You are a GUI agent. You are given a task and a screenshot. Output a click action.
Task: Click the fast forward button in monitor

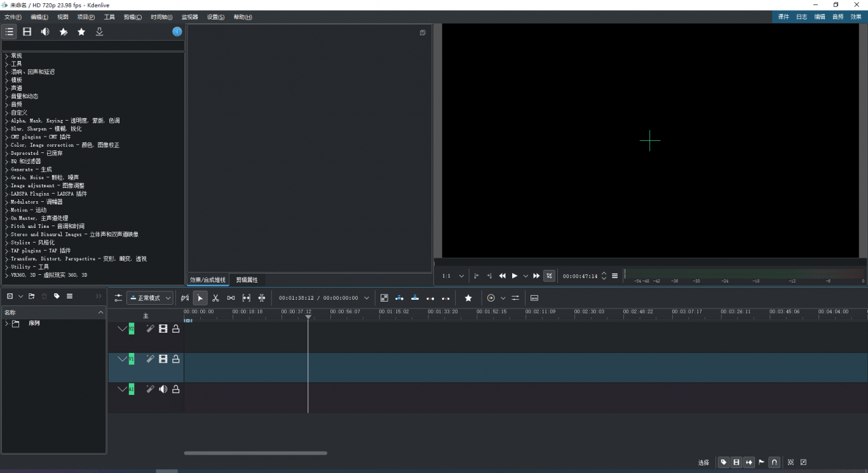536,276
